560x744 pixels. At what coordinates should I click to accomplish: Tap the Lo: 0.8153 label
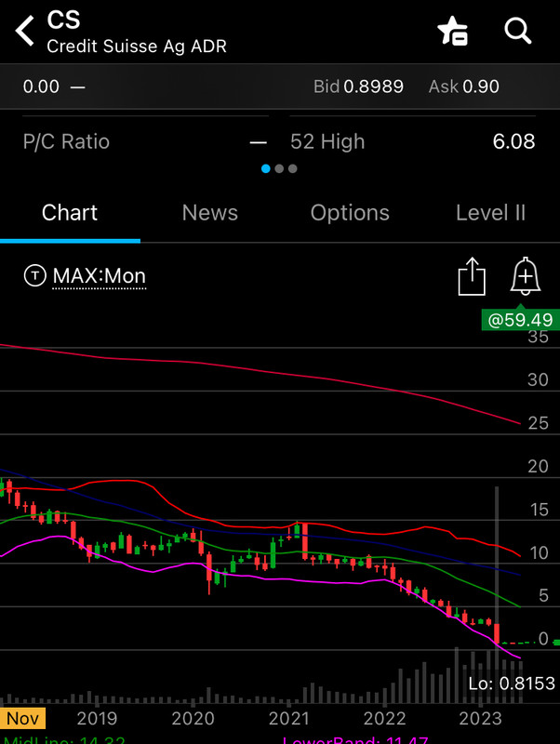[512, 684]
